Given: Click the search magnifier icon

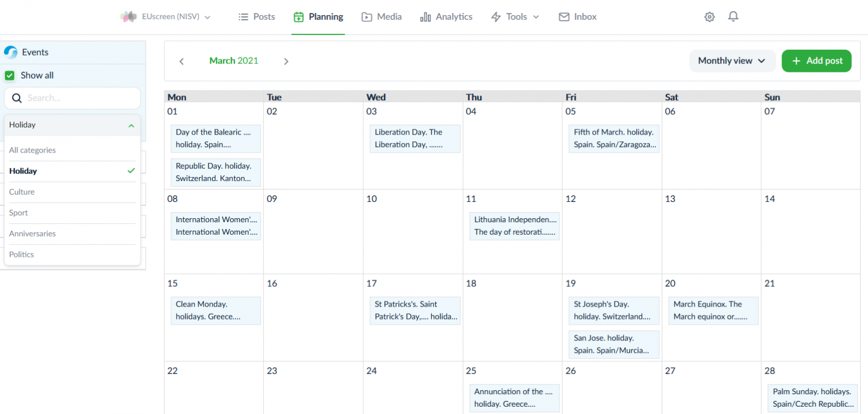Looking at the screenshot, I should point(17,98).
